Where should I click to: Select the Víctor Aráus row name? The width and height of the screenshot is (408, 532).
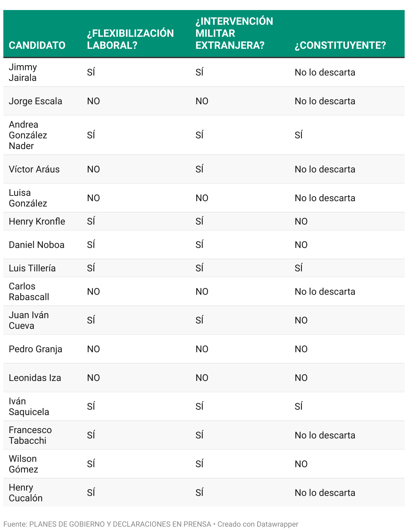[x=34, y=169]
